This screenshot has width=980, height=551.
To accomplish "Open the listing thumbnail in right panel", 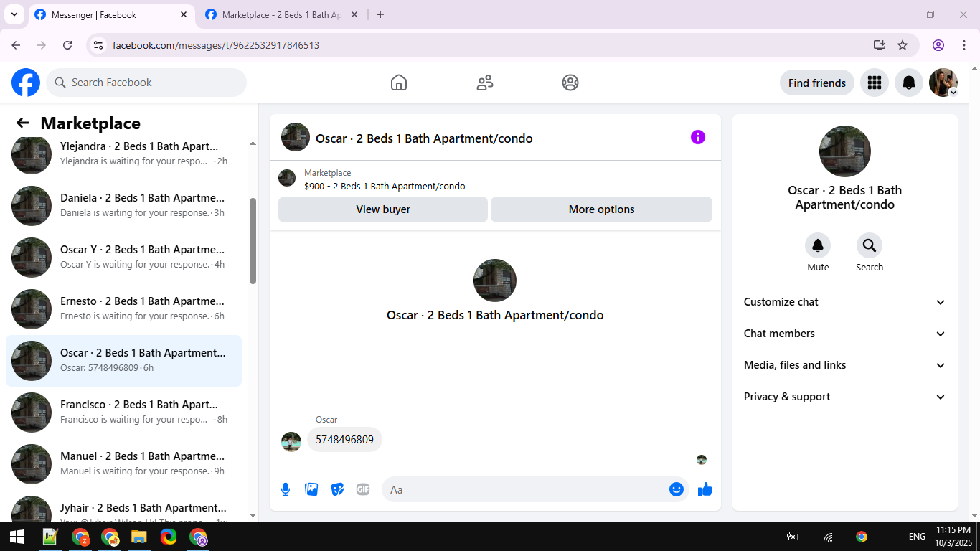I will click(x=845, y=151).
